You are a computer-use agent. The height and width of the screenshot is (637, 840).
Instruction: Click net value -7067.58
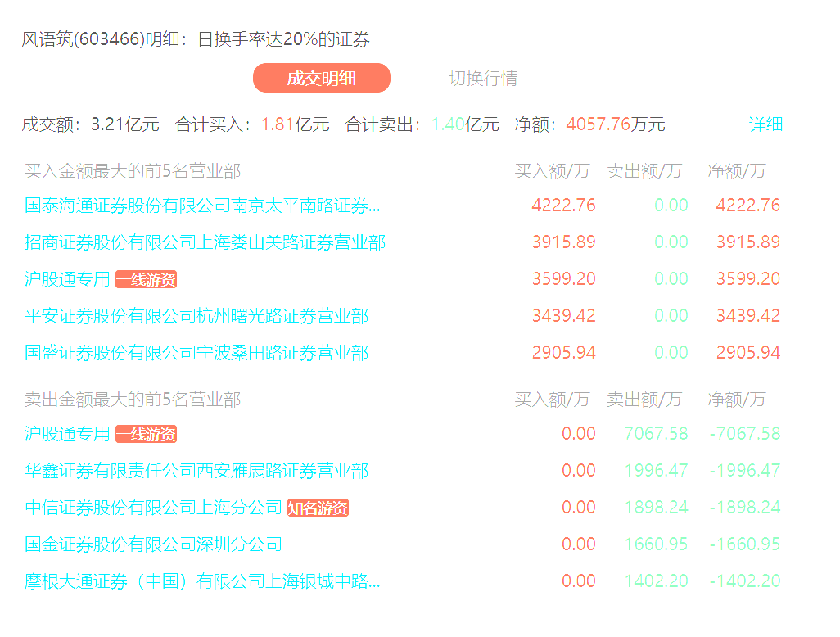click(745, 433)
